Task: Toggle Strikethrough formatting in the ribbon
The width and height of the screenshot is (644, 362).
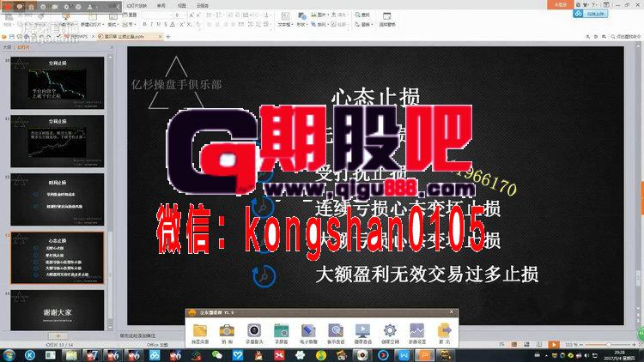Action: (166, 25)
